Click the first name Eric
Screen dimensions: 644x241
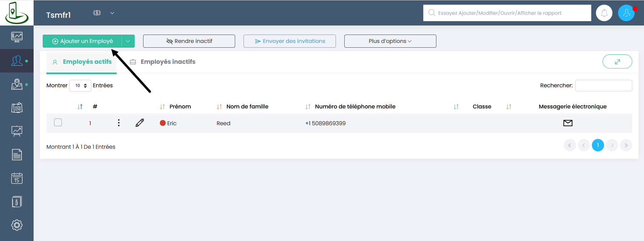[x=172, y=123]
